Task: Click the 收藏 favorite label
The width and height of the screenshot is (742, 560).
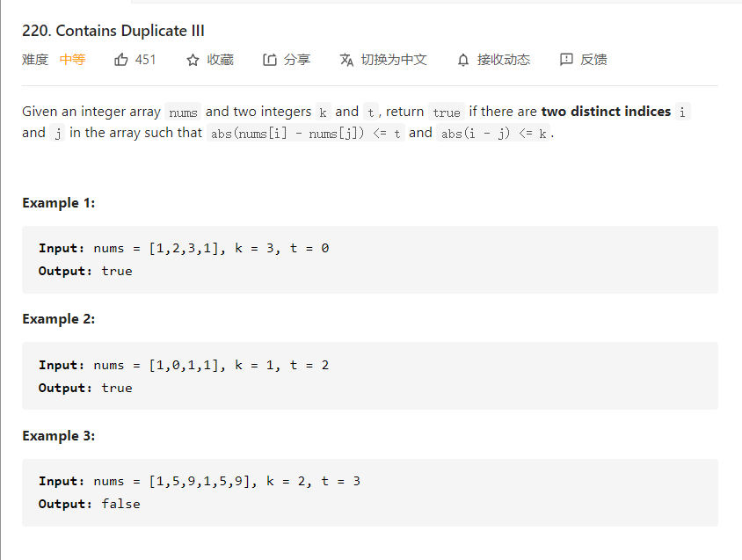Action: 220,60
